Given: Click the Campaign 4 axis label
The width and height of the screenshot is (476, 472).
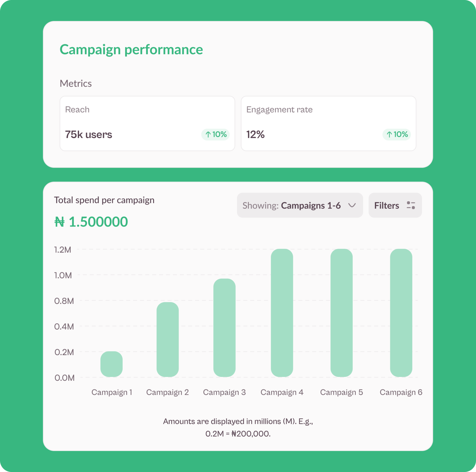Looking at the screenshot, I should coord(282,392).
